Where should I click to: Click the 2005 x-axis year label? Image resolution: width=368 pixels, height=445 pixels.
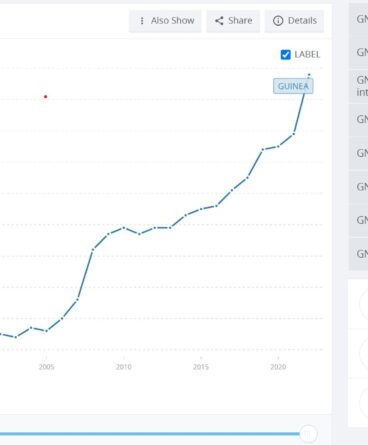pyautogui.click(x=46, y=367)
